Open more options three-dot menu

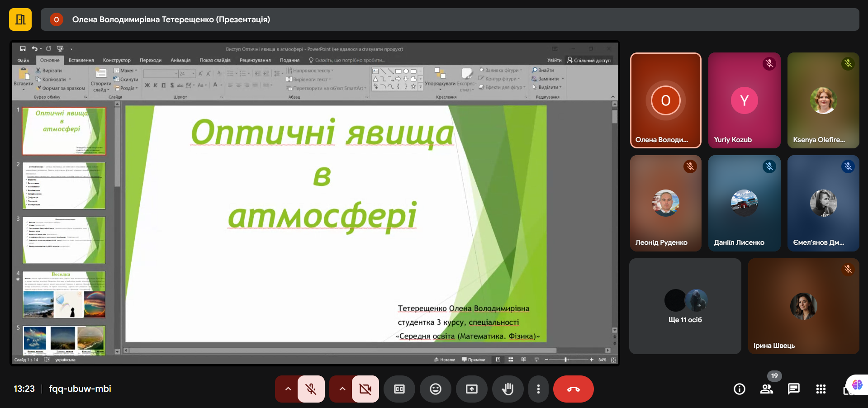coord(538,389)
